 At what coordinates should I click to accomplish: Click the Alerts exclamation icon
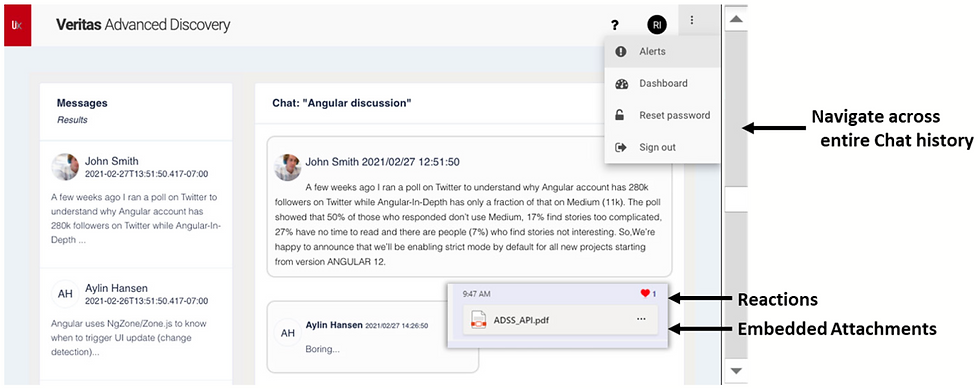point(621,52)
